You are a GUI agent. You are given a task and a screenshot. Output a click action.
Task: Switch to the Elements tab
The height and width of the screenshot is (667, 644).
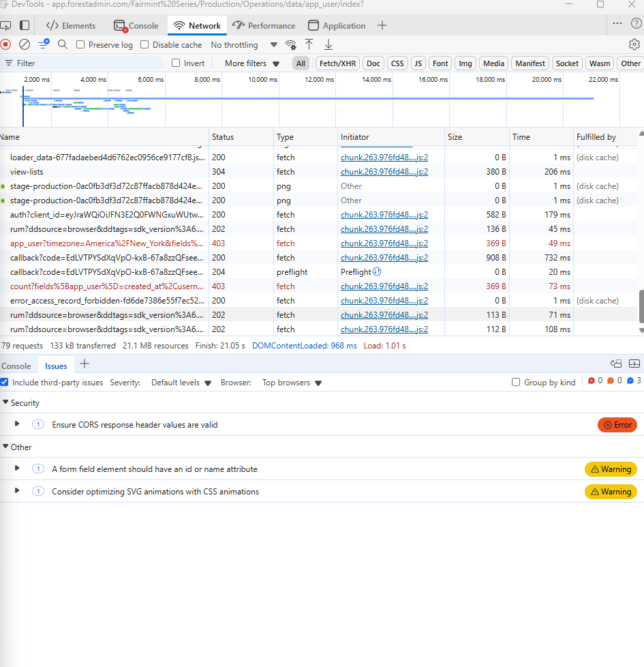[71, 25]
